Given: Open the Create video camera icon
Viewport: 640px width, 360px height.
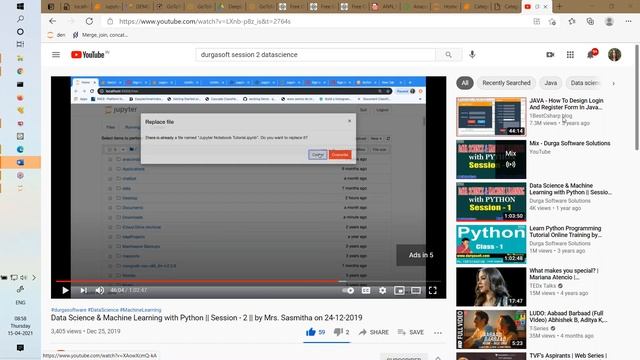Looking at the screenshot, I should pos(550,55).
